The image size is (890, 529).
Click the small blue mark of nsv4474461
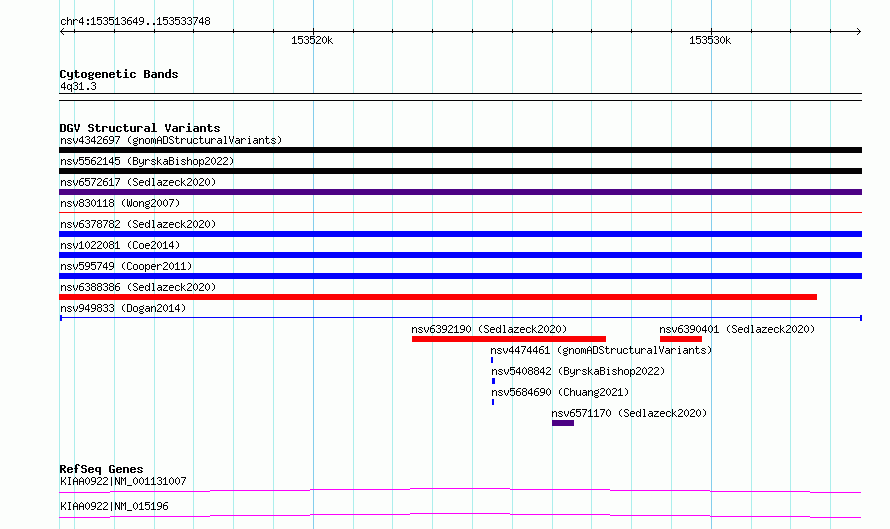[x=492, y=360]
